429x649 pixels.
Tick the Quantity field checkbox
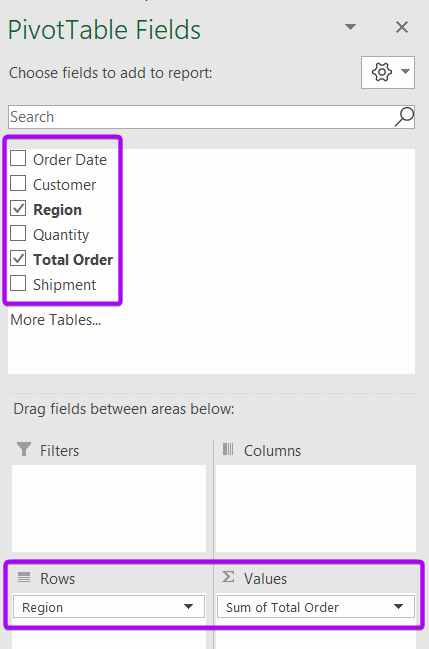pyautogui.click(x=18, y=233)
